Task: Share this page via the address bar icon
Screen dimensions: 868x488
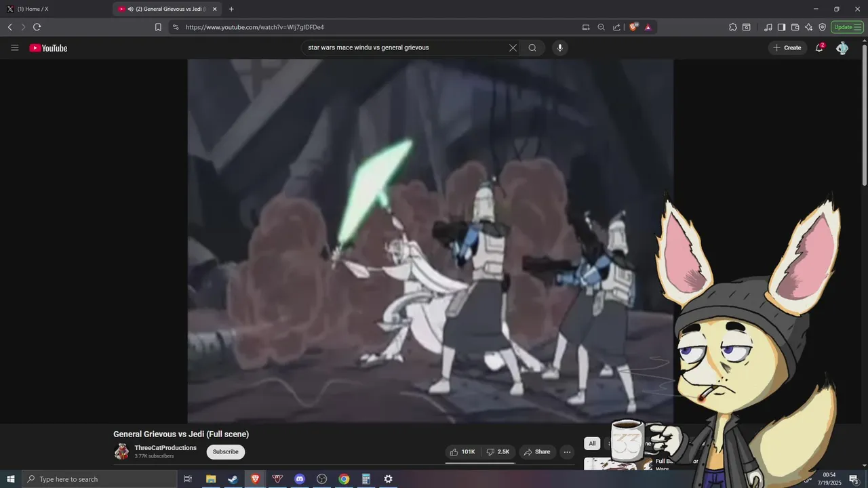Action: (616, 27)
